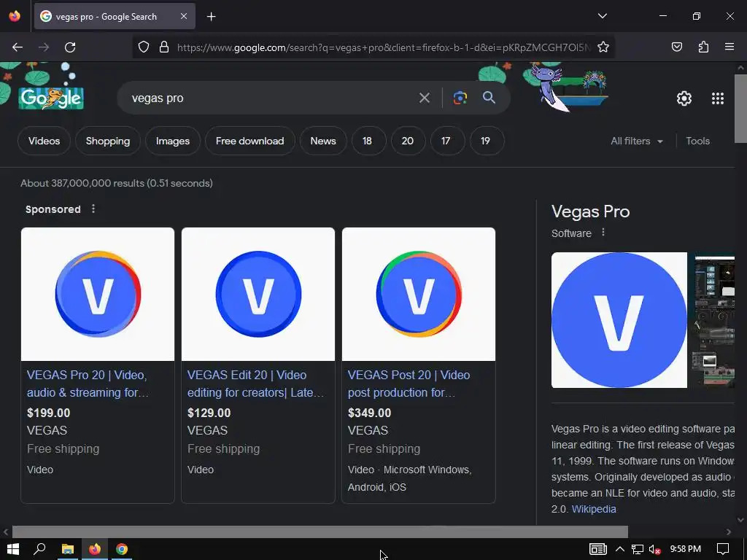Image resolution: width=747 pixels, height=560 pixels.
Task: Expand the All filters dropdown
Action: tap(636, 141)
